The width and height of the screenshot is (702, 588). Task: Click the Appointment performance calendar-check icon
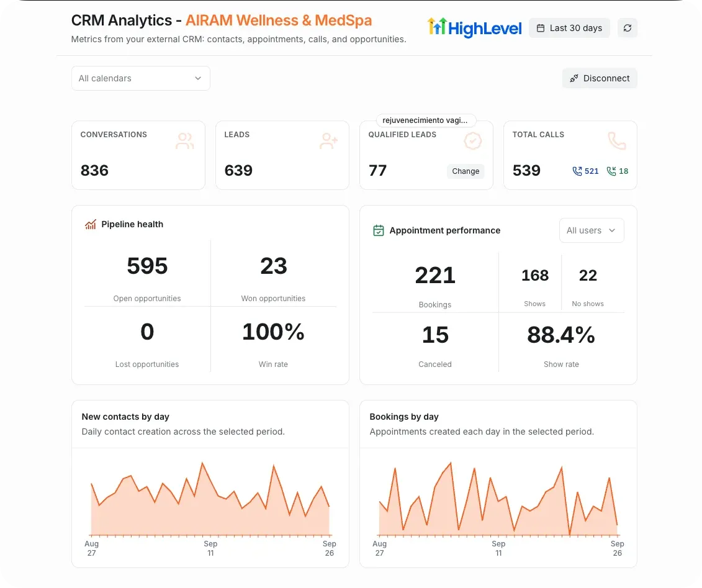[x=378, y=230]
